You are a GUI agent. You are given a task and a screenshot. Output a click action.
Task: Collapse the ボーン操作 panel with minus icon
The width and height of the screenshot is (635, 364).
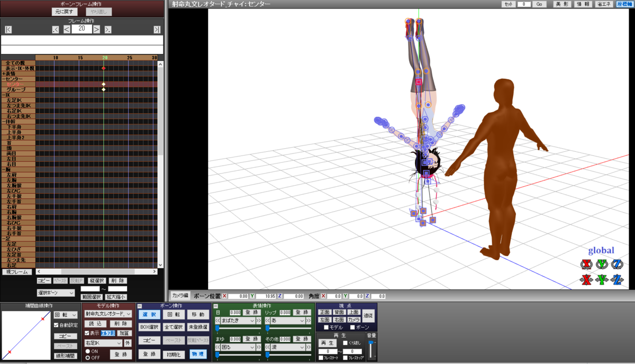(140, 306)
